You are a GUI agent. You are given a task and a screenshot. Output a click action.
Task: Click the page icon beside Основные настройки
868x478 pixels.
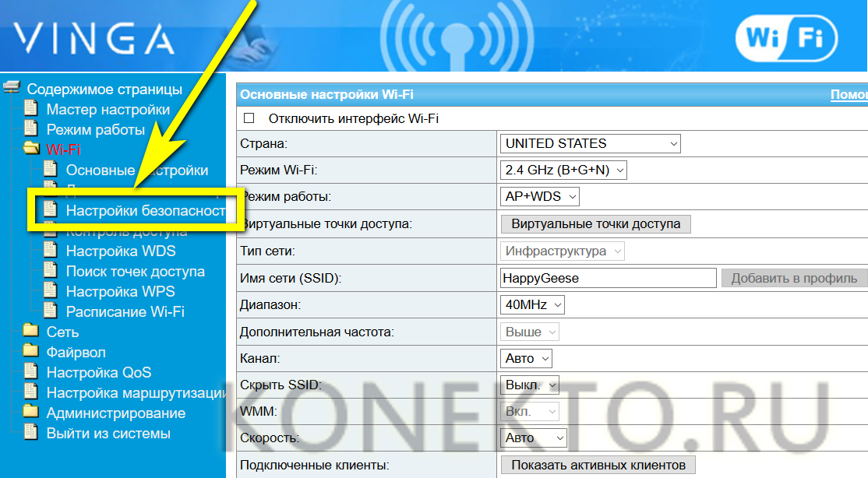[51, 169]
